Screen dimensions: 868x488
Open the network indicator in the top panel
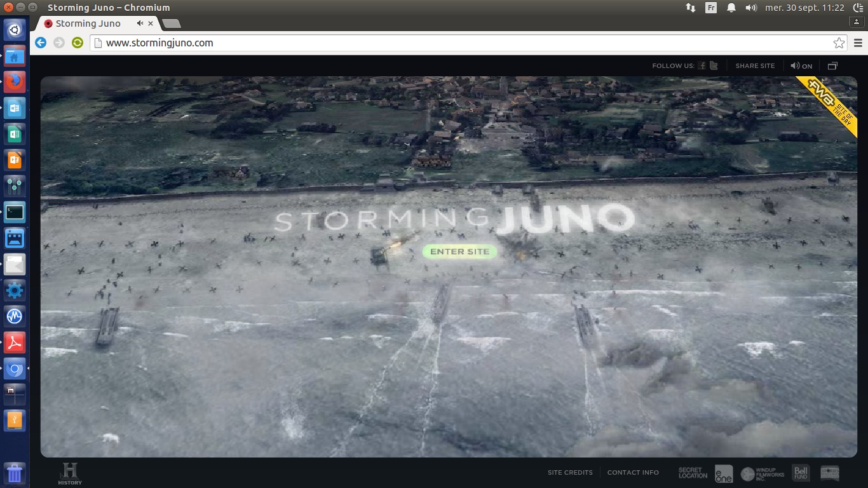[x=690, y=8]
